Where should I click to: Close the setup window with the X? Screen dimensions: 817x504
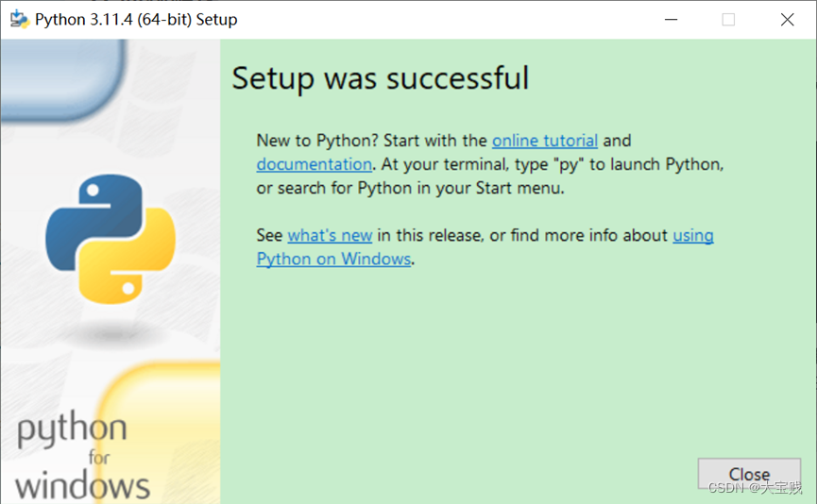[788, 20]
